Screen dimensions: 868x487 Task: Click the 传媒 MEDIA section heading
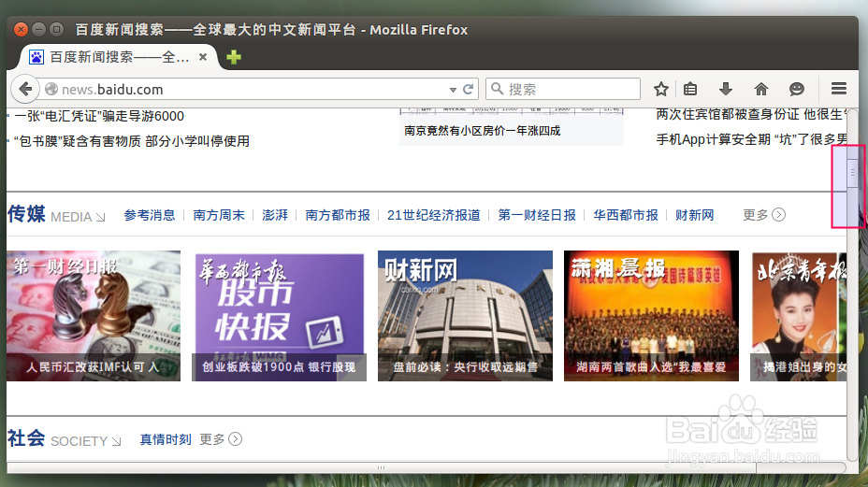coord(56,215)
